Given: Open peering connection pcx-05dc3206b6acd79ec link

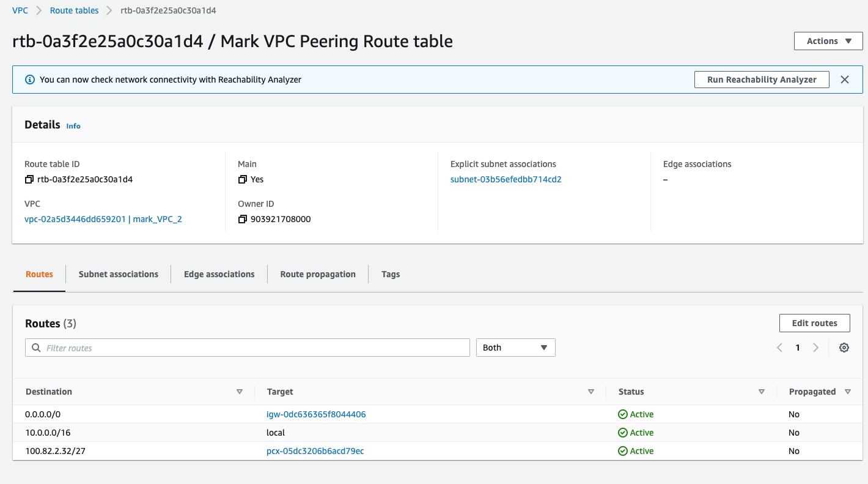Looking at the screenshot, I should (x=315, y=451).
